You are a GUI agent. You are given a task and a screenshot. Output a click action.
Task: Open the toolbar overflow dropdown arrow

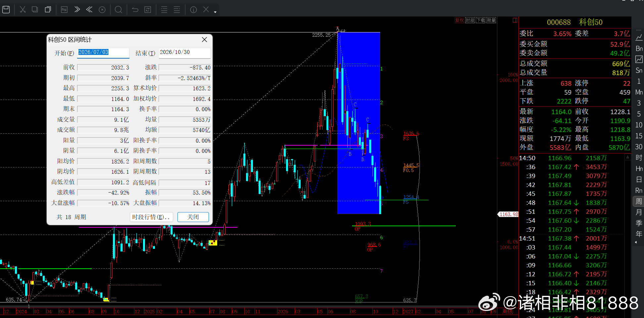click(x=215, y=12)
